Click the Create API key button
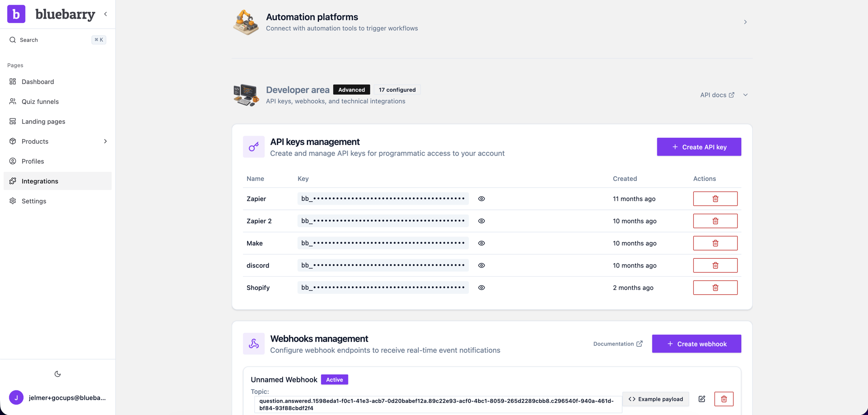The image size is (868, 415). (698, 147)
